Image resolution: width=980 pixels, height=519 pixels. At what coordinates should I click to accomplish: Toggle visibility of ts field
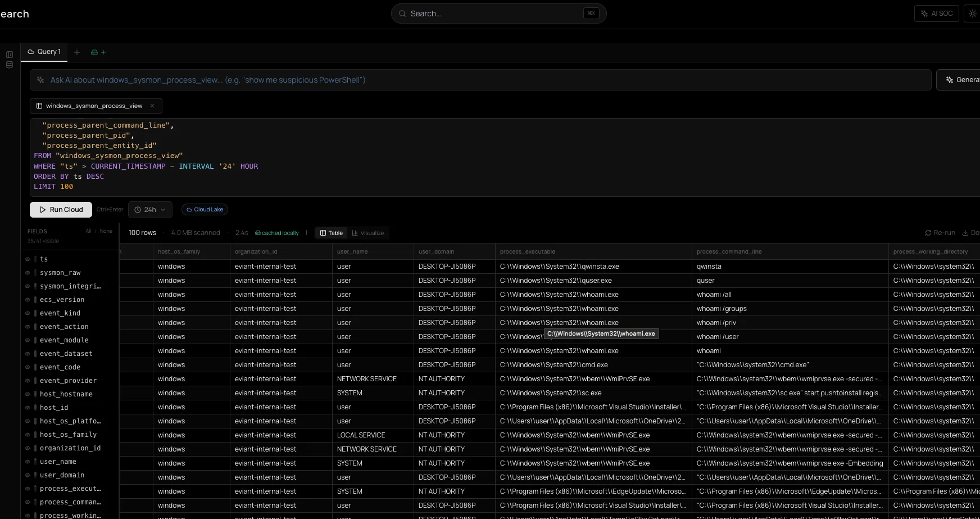[28, 259]
